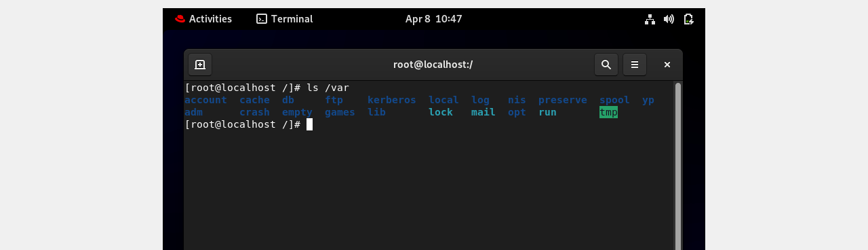Screen dimensions: 868x250
Task: Close the terminal window
Action: [667, 65]
